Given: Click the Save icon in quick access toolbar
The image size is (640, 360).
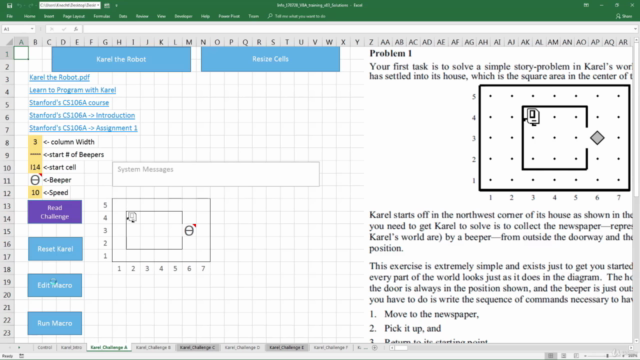Looking at the screenshot, I should pyautogui.click(x=9, y=5).
